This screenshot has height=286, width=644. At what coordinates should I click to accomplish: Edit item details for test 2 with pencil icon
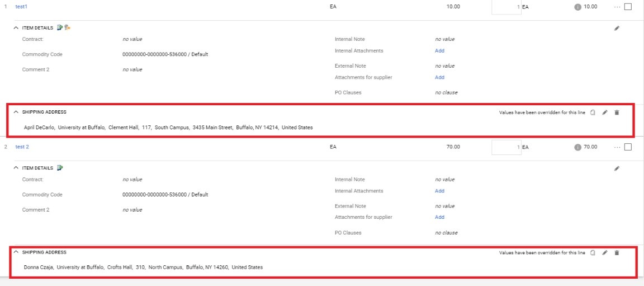617,168
